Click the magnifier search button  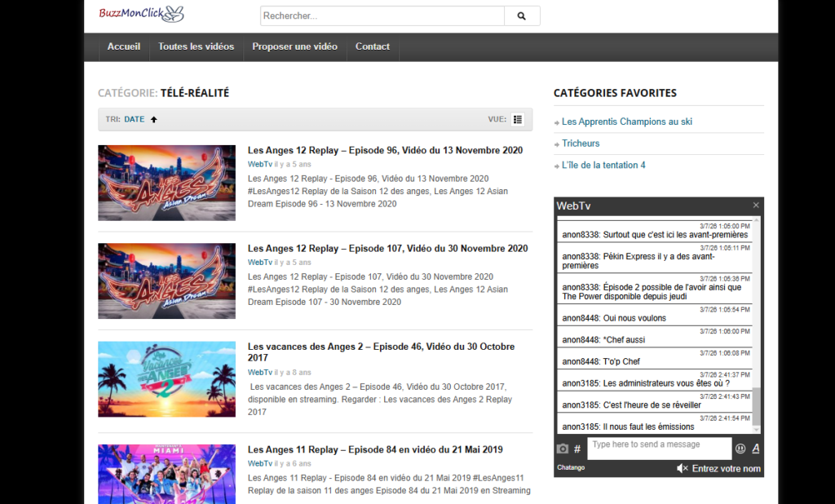click(x=522, y=16)
